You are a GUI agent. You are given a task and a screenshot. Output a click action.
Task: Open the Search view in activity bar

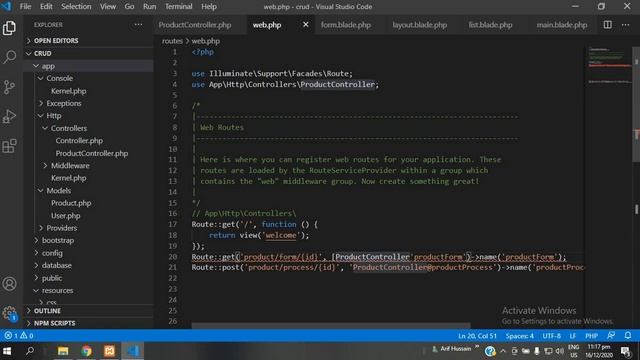(9, 57)
